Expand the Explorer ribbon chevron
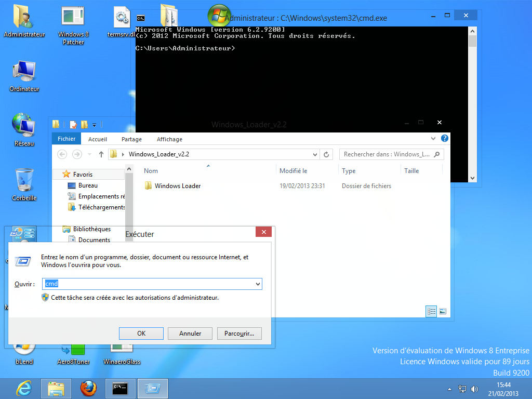The height and width of the screenshot is (399, 532). [x=433, y=138]
